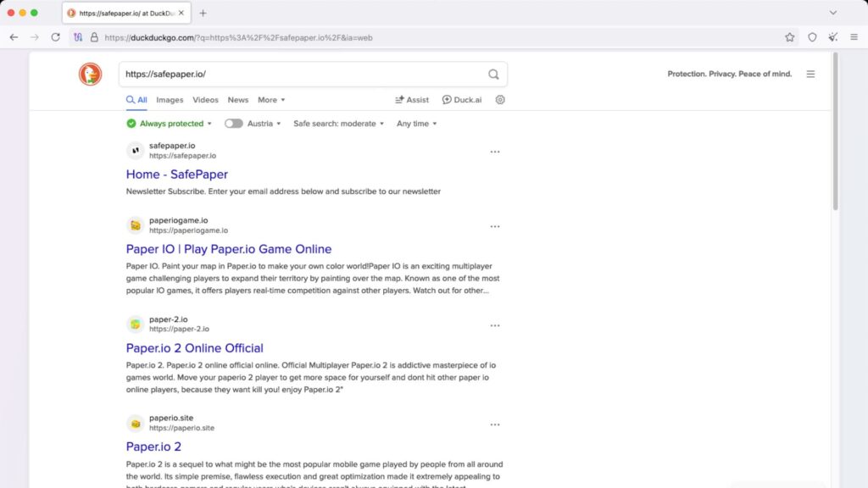This screenshot has height=488, width=868.
Task: Open Paper IO | Play Paper.io Game Online
Action: click(x=229, y=249)
